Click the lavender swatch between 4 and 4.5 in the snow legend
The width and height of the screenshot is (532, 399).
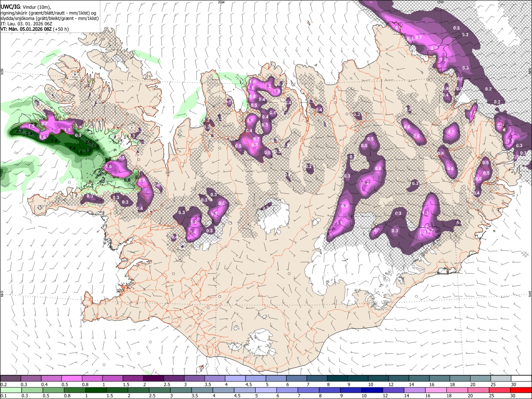235,379
